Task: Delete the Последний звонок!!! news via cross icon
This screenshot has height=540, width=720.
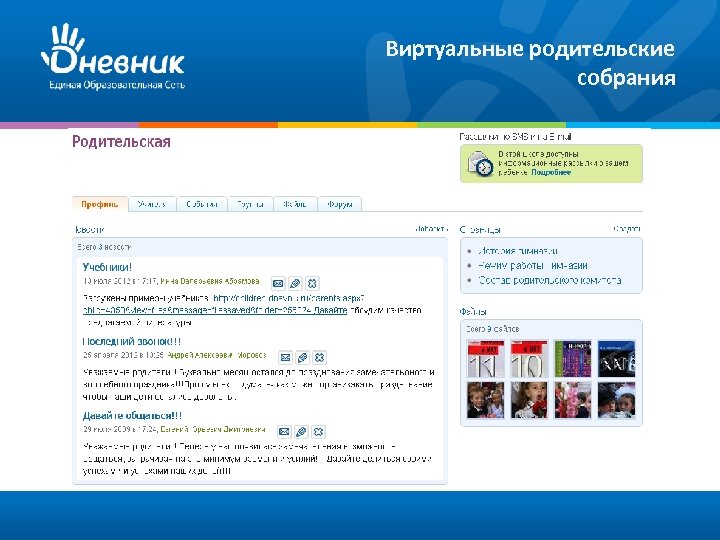Action: click(x=319, y=357)
